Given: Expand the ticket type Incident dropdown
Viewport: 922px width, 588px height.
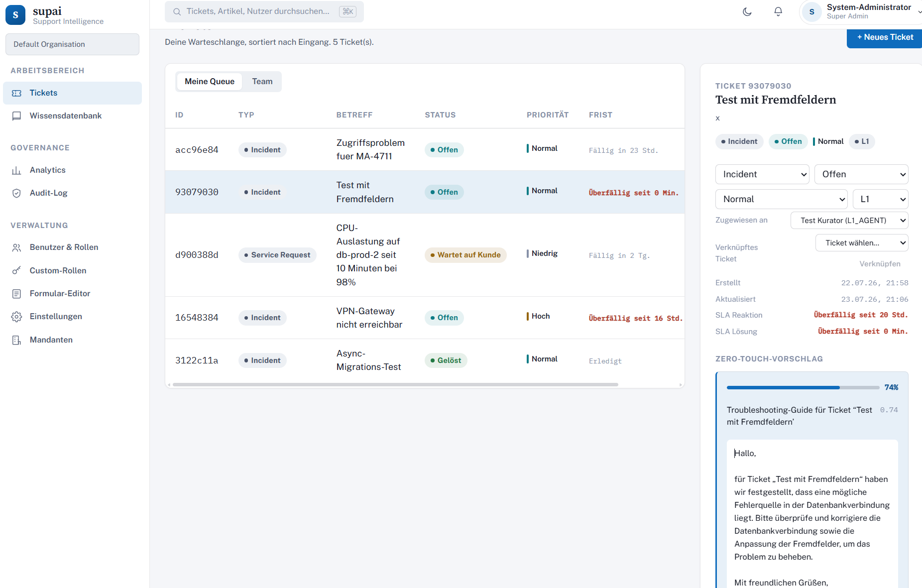Looking at the screenshot, I should pyautogui.click(x=762, y=174).
